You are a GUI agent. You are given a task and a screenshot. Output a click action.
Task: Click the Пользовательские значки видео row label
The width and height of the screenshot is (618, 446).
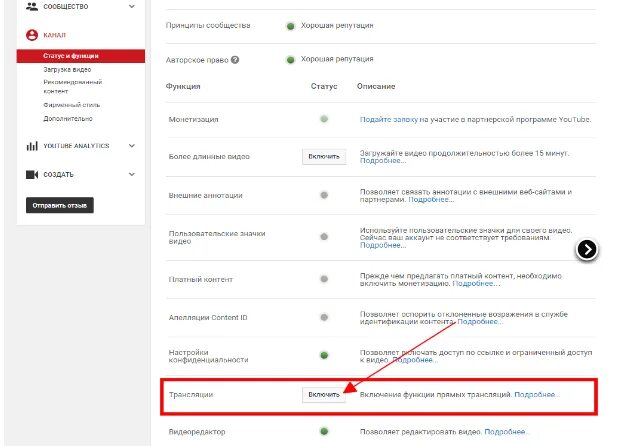pos(217,237)
